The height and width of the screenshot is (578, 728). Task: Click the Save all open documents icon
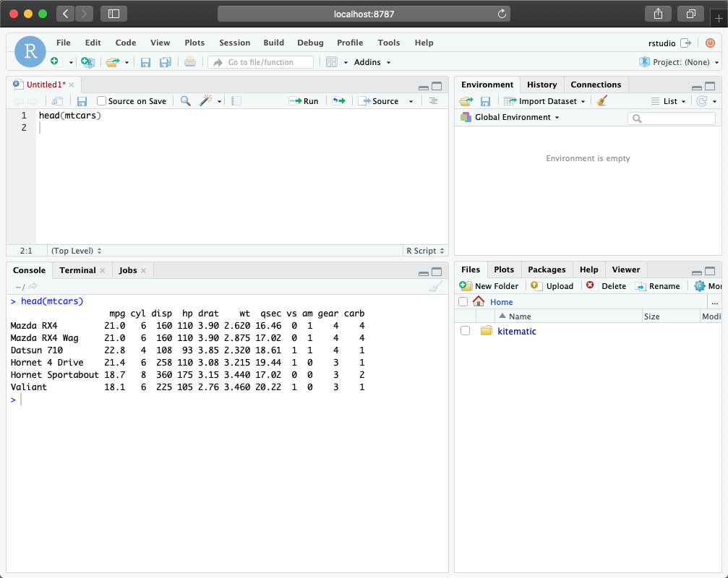[166, 62]
